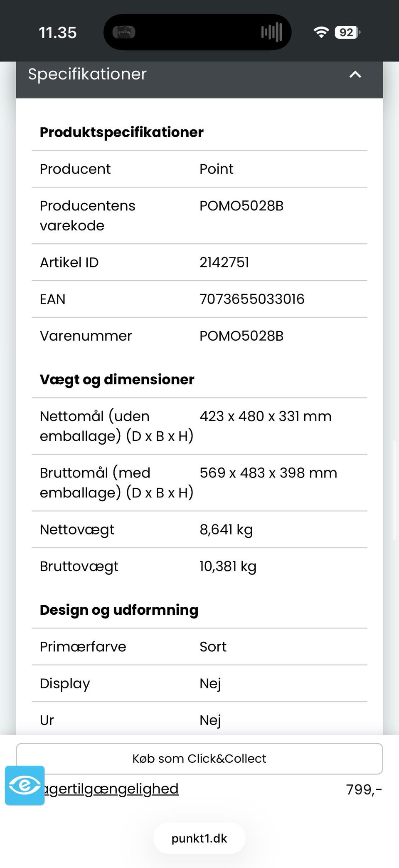Collapse the Specifikationer section chevron
Viewport: 399px width, 868px height.
click(x=355, y=75)
